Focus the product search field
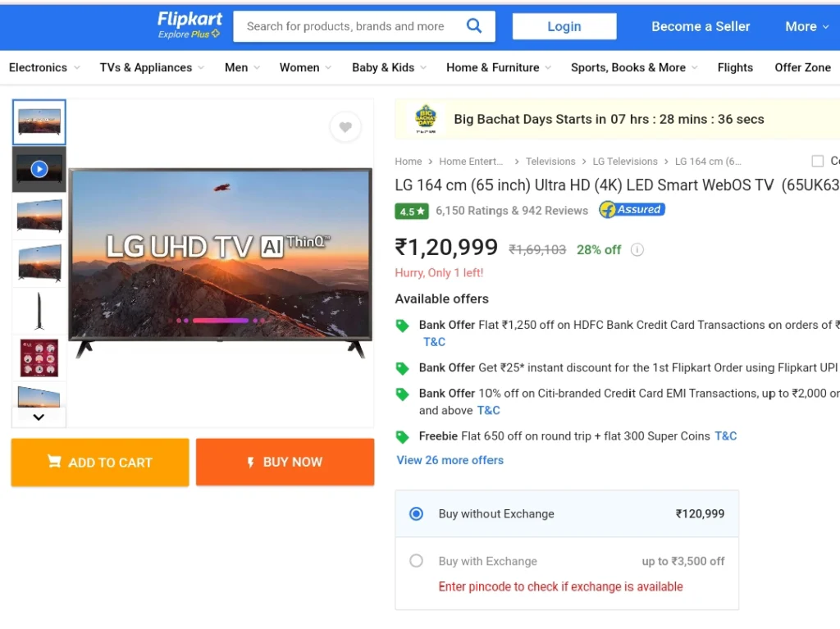Screen dimensions: 840x629 (348, 26)
